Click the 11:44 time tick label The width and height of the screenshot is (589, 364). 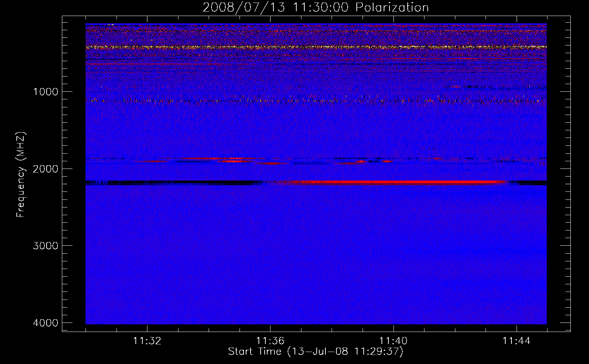[x=517, y=341]
